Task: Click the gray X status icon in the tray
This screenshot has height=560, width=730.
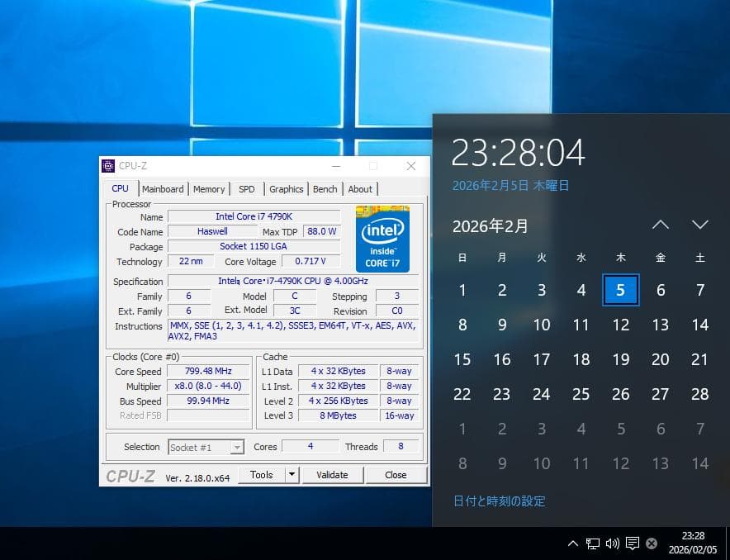Action: click(x=652, y=543)
